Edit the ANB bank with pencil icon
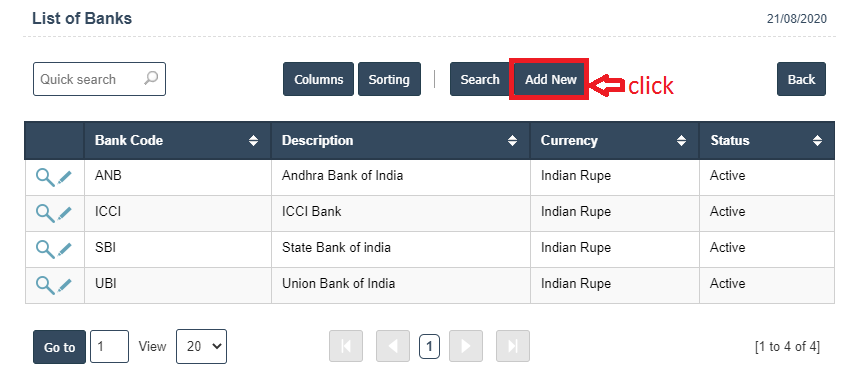The image size is (850, 388). tap(65, 177)
